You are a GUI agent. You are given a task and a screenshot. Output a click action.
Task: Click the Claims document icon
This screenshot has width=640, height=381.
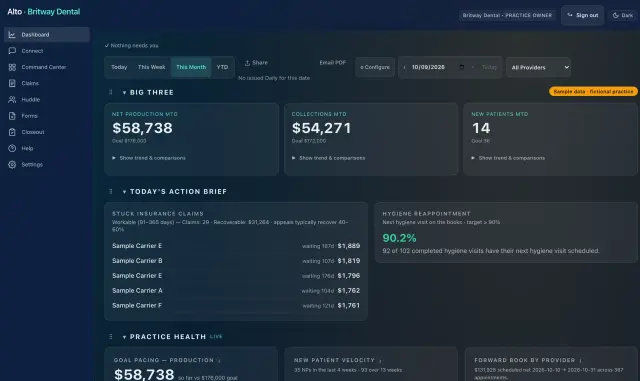12,83
